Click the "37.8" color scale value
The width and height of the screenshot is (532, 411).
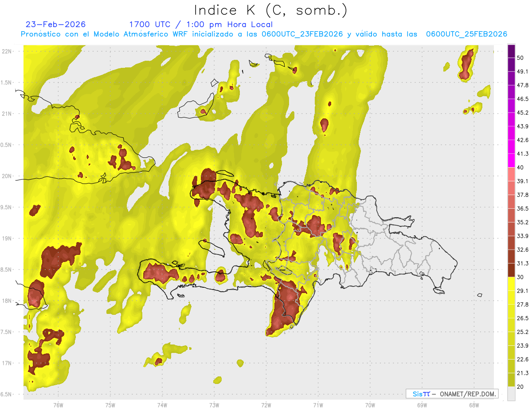coord(522,195)
